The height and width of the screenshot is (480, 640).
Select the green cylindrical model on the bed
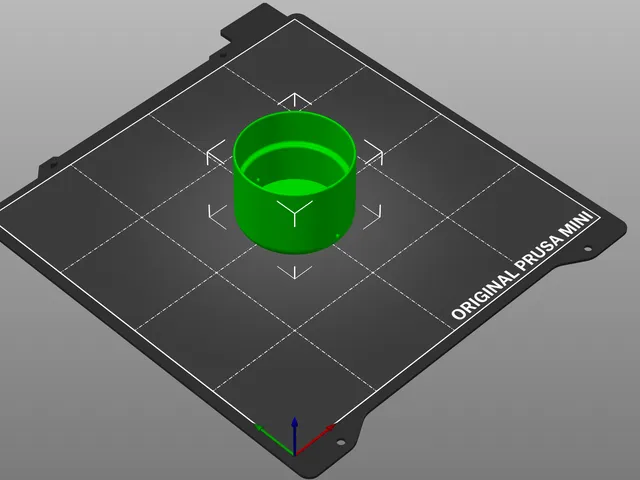tap(294, 182)
